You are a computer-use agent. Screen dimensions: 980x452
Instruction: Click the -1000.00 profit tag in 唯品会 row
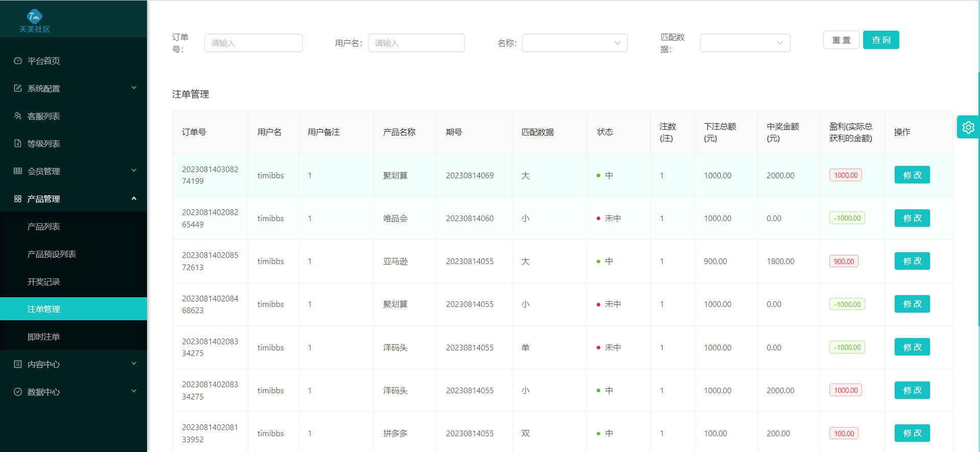pos(847,218)
